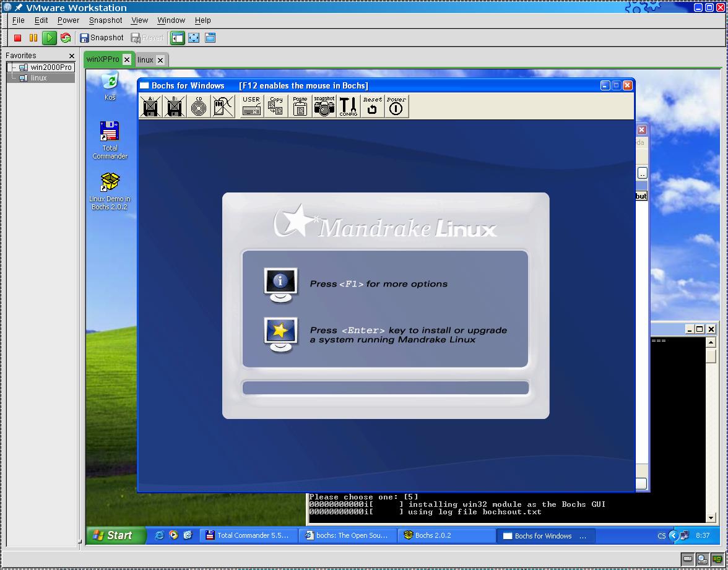Viewport: 728px width, 570px height.
Task: Select Linux Demo in Bochs 2.0.2 shortcut
Action: tap(110, 191)
